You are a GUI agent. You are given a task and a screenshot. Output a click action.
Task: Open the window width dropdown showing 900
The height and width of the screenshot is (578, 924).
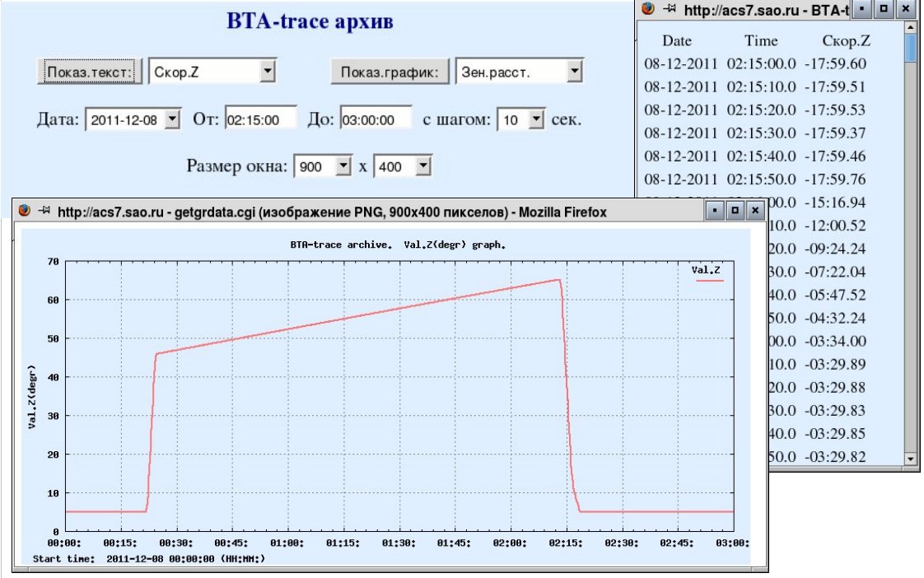tap(343, 166)
